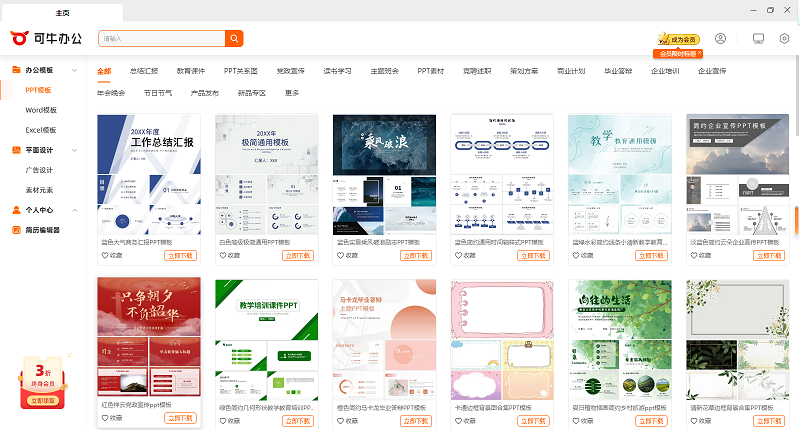Click the orange search magnifier button
Viewport: 800px width, 430px height.
[x=234, y=39]
